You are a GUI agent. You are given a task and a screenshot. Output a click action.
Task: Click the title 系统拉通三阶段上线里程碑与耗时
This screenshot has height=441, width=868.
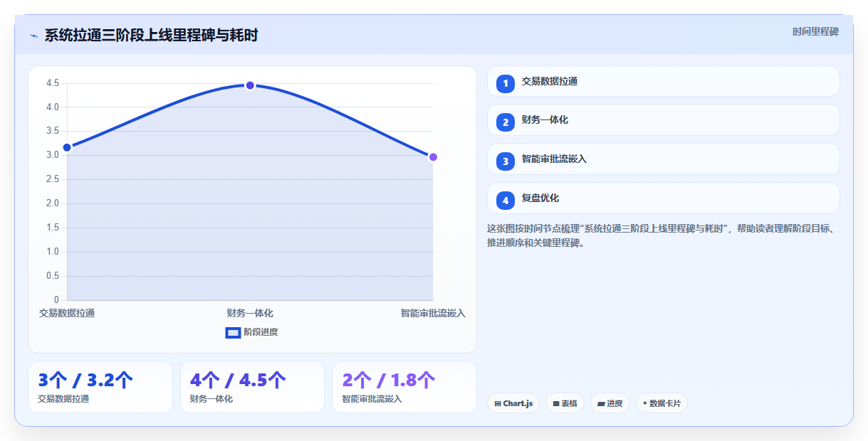(151, 35)
